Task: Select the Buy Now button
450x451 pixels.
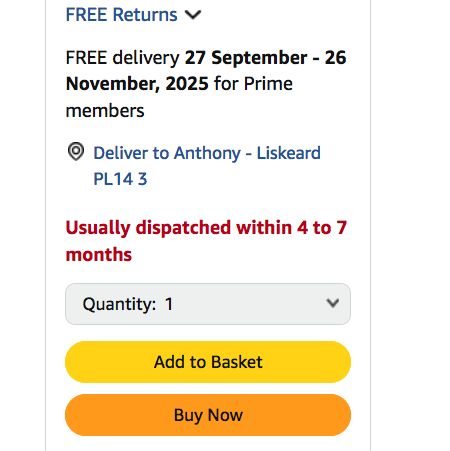Action: coord(208,415)
